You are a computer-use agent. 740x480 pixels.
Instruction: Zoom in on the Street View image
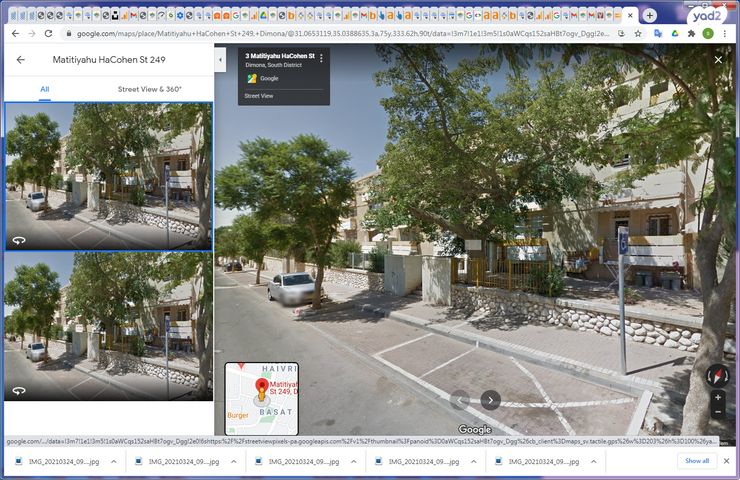pos(717,397)
